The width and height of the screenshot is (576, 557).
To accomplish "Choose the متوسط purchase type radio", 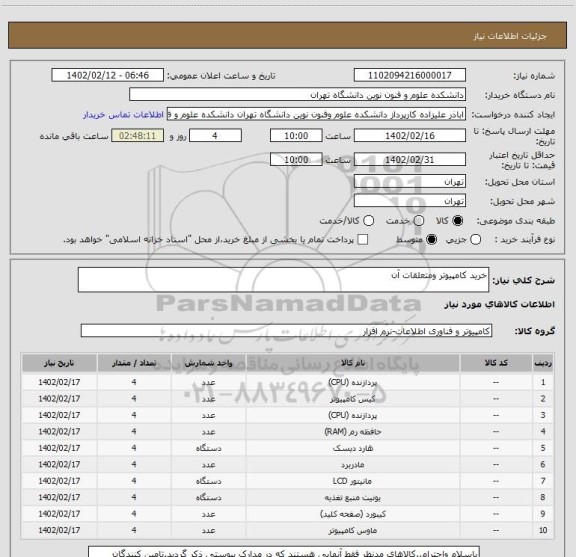I will coord(431,240).
